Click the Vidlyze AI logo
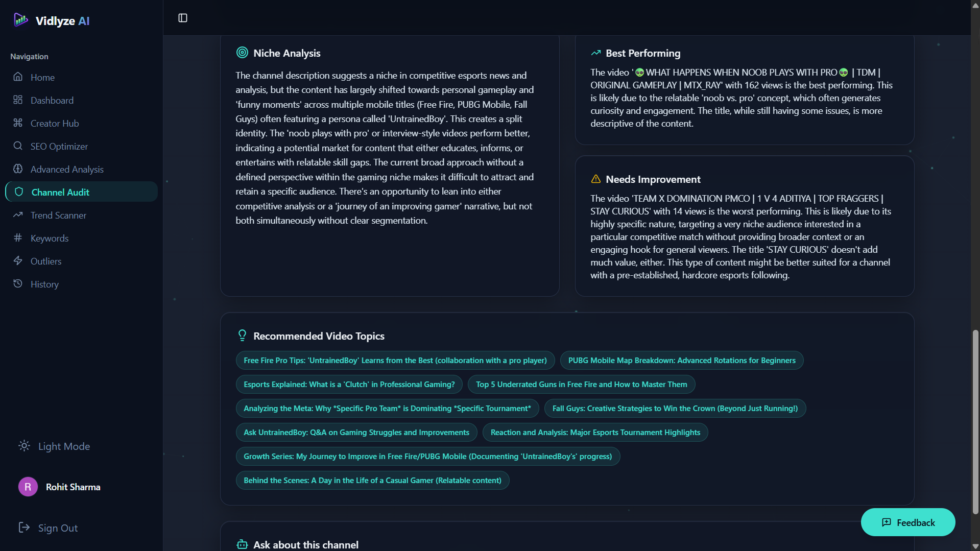Viewport: 980px width, 551px height. click(x=50, y=20)
